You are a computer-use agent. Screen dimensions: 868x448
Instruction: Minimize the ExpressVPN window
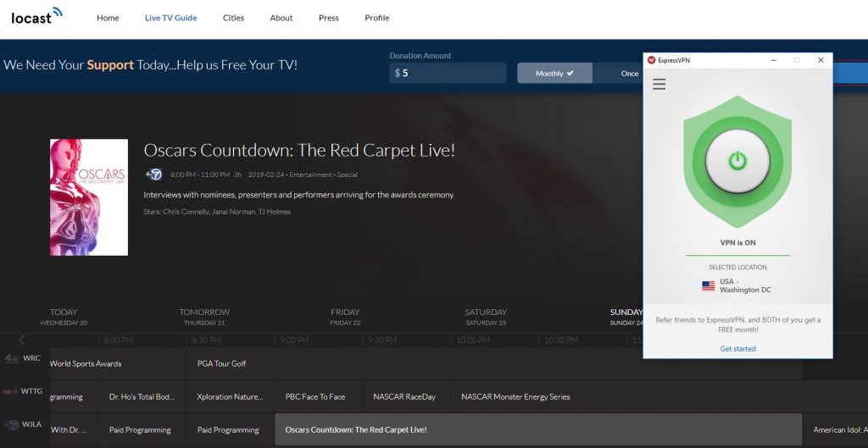pyautogui.click(x=773, y=60)
